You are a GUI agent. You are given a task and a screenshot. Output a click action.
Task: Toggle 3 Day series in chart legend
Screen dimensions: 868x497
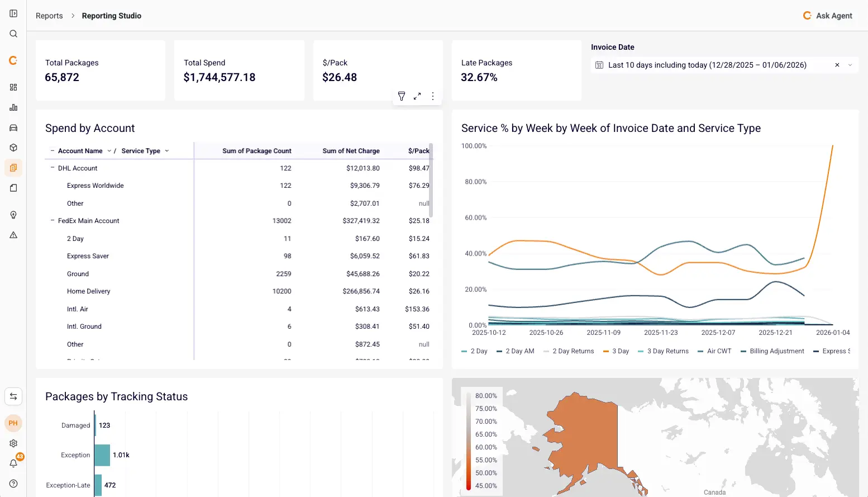point(616,351)
